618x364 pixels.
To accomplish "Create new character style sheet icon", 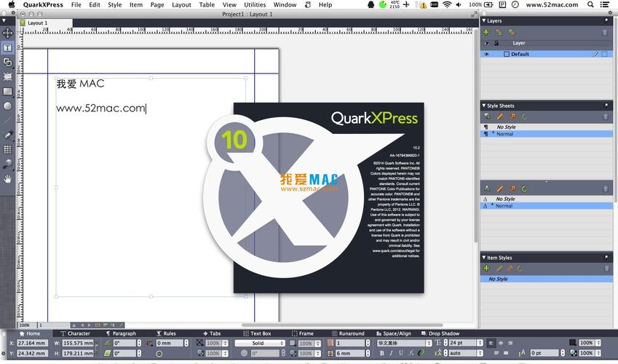I will [x=487, y=189].
